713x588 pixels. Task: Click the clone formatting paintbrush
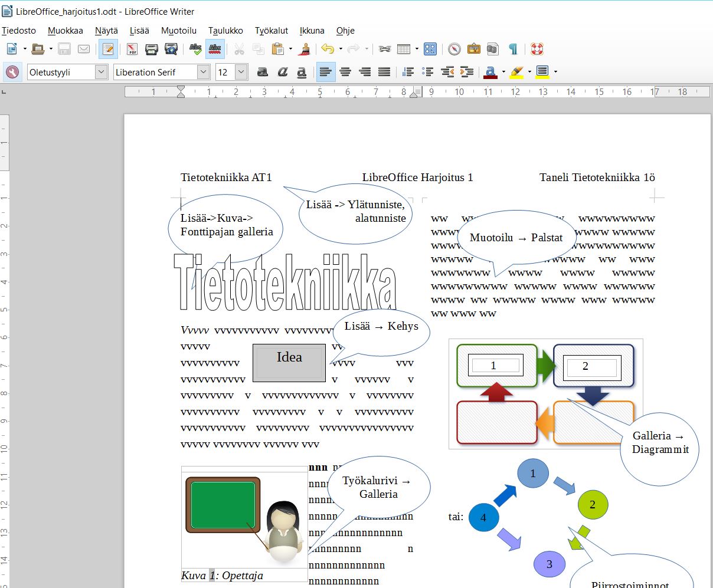click(x=305, y=49)
